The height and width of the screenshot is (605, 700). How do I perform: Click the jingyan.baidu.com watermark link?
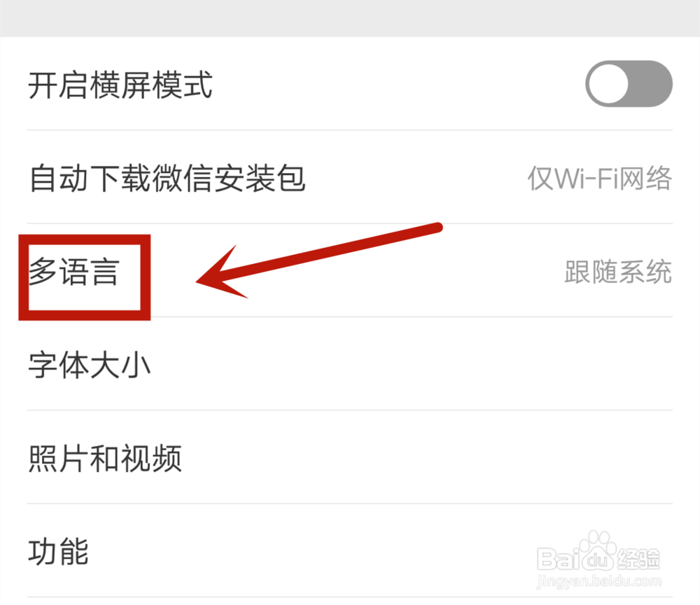click(599, 581)
